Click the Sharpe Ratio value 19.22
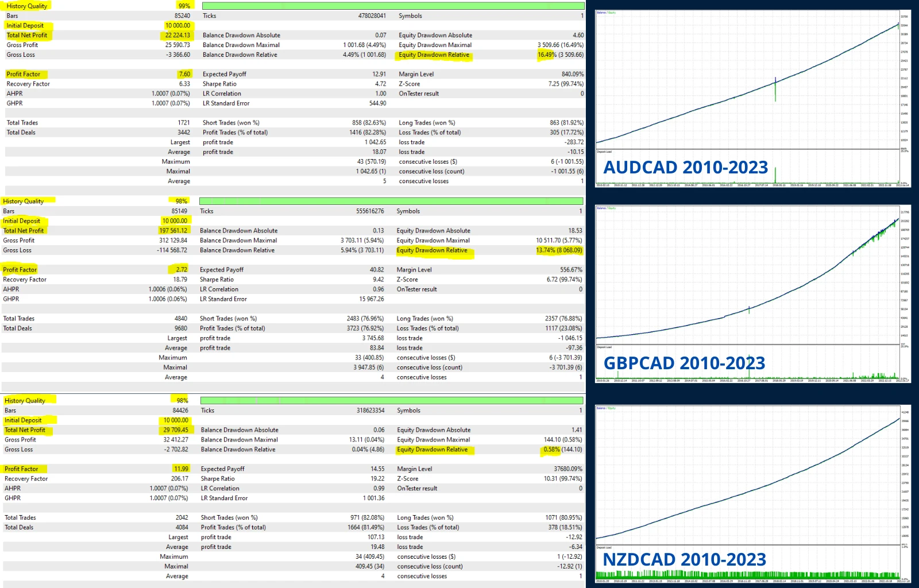 click(x=377, y=479)
